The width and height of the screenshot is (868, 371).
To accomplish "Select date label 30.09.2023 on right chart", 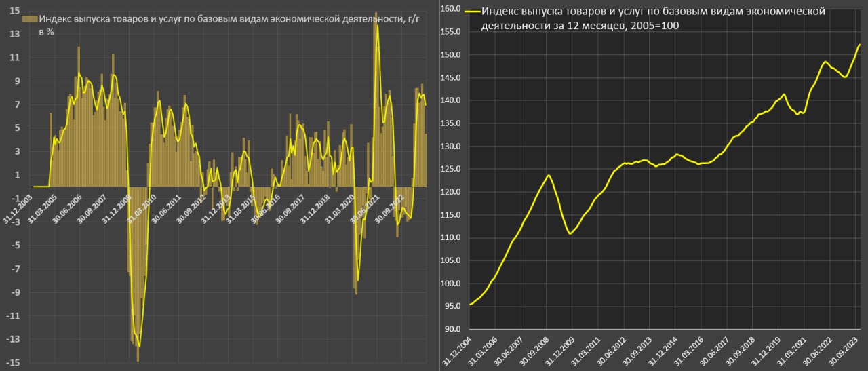I will point(844,352).
